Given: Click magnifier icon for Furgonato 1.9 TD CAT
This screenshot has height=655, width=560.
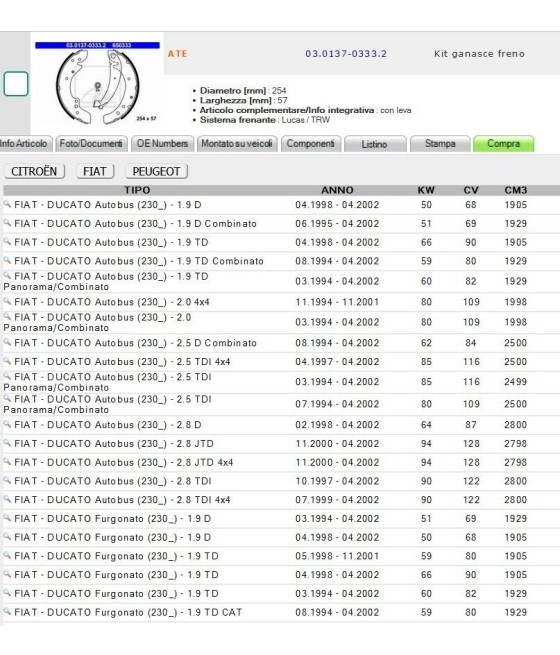Looking at the screenshot, I should pos(7,612).
